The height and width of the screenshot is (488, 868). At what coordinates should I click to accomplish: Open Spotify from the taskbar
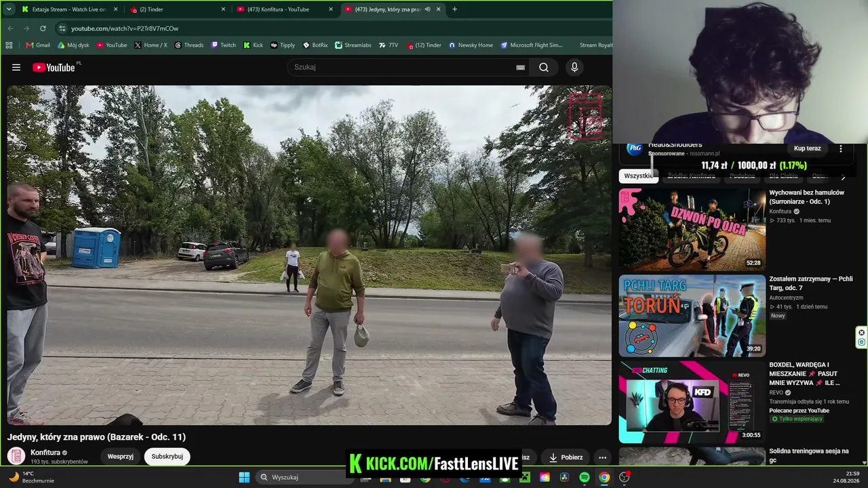(584, 477)
